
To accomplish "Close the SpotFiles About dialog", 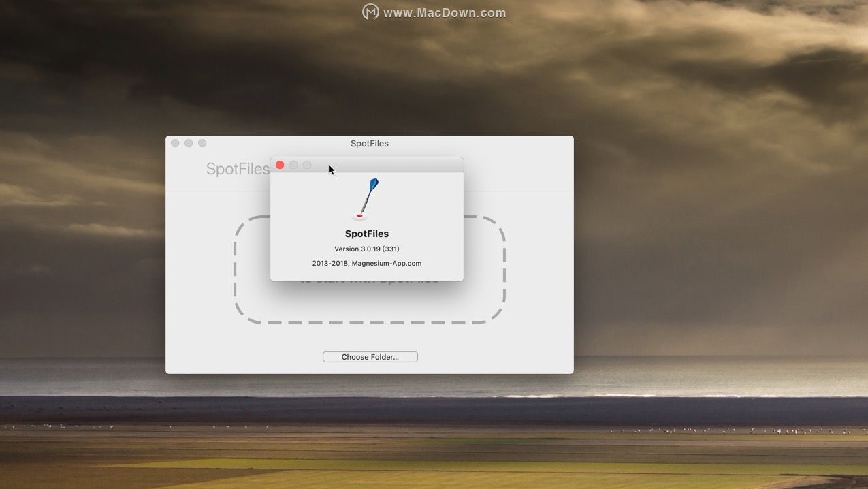I will 280,165.
